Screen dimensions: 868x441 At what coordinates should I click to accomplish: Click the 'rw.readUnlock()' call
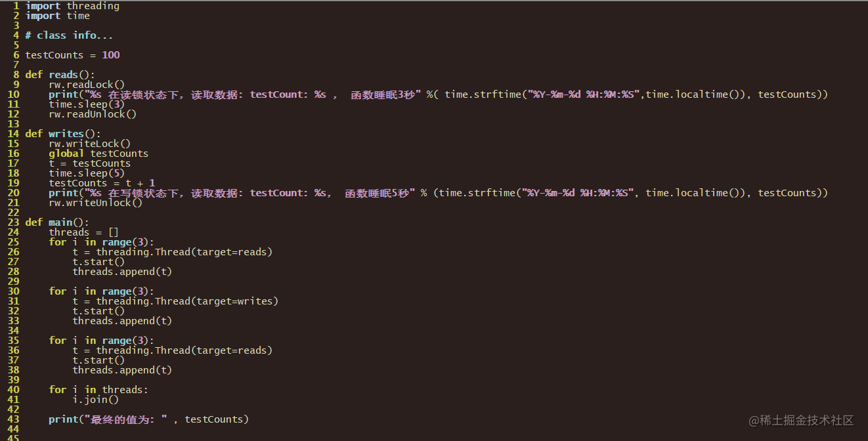tap(93, 114)
